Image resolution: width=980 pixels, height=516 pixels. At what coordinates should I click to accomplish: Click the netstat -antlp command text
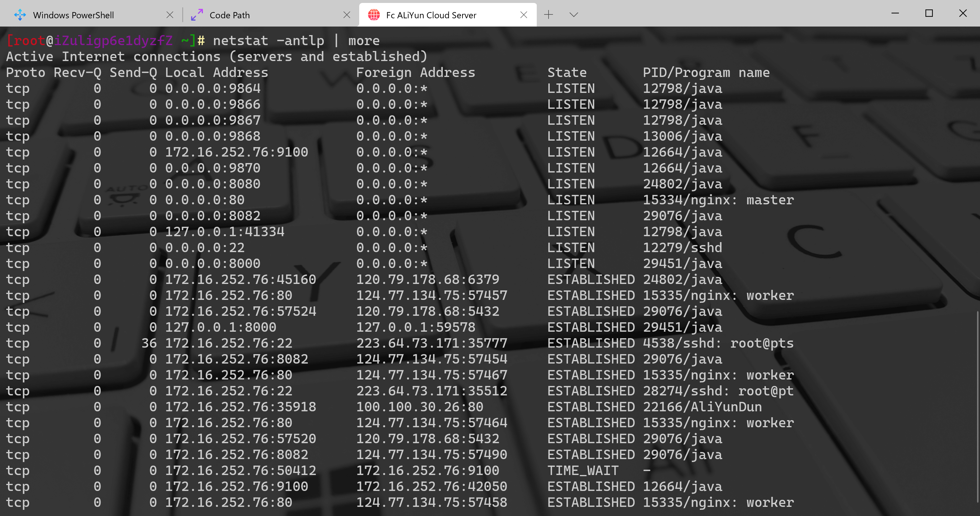(268, 41)
